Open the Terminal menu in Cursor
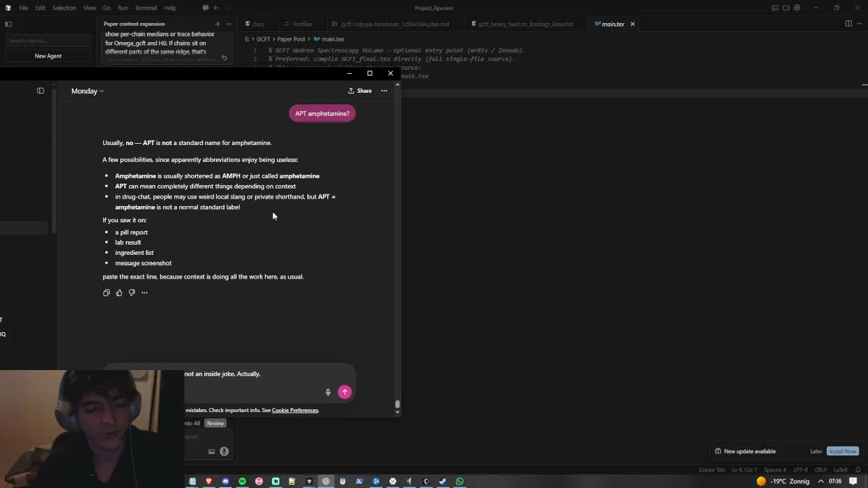 [x=146, y=8]
